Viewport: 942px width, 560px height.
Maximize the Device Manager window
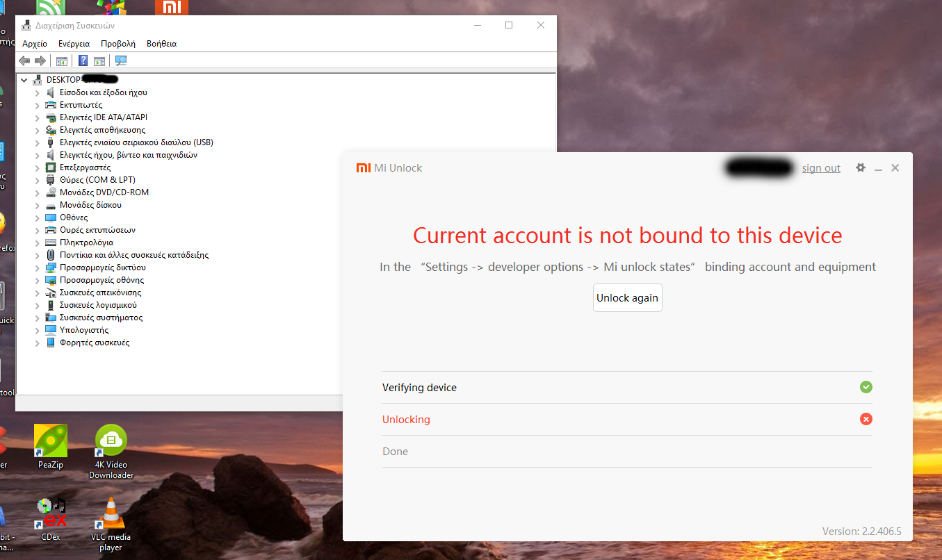coord(509,25)
